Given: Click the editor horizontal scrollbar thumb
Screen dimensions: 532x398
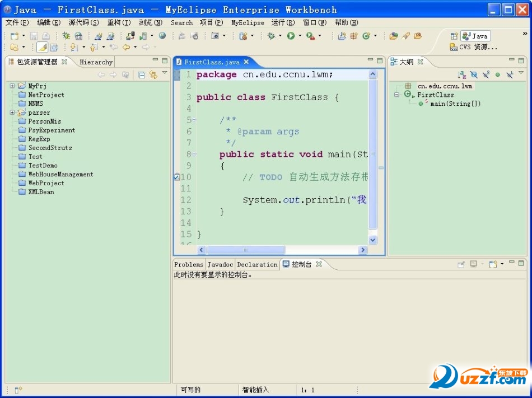Looking at the screenshot, I should 245,250.
